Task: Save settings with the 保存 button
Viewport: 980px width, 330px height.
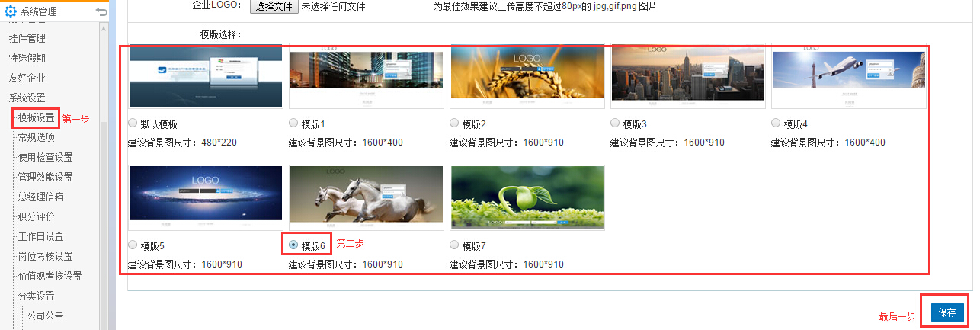Action: pos(947,312)
